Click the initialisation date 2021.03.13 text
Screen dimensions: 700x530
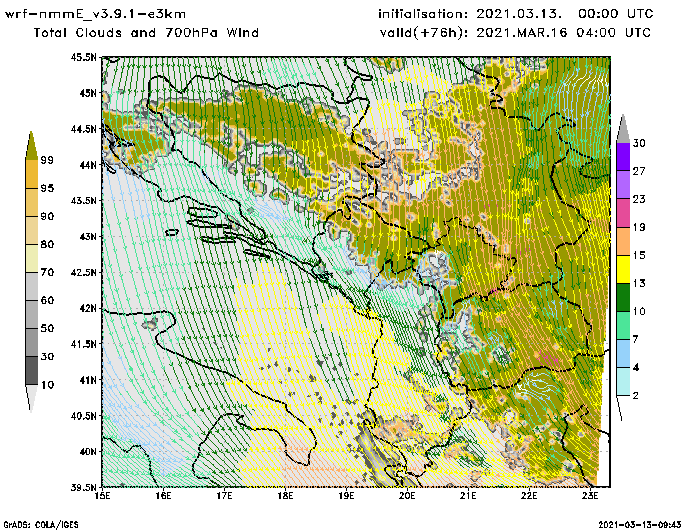[x=518, y=14]
